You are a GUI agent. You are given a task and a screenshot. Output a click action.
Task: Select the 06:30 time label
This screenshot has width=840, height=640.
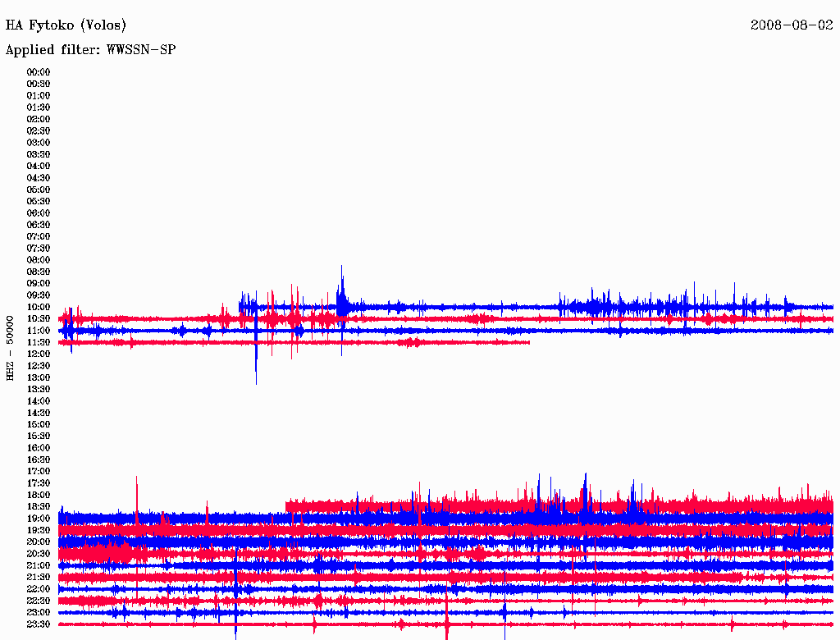pyautogui.click(x=39, y=225)
